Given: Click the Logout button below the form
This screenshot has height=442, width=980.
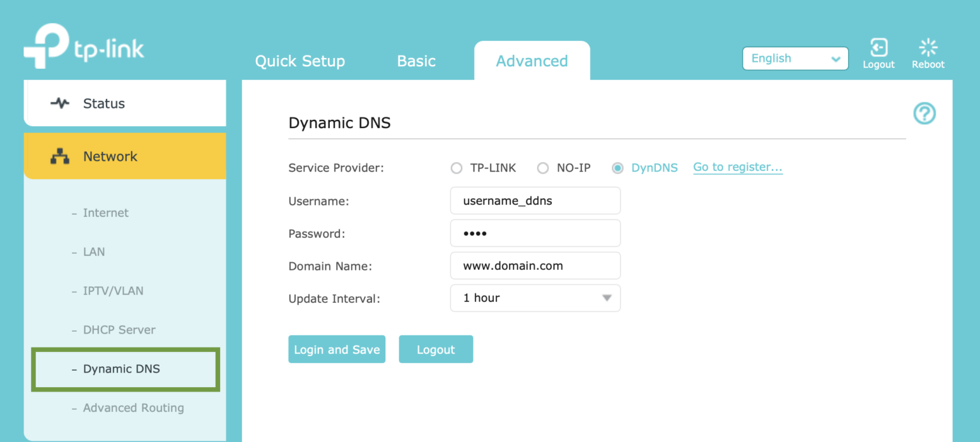Looking at the screenshot, I should pos(436,349).
